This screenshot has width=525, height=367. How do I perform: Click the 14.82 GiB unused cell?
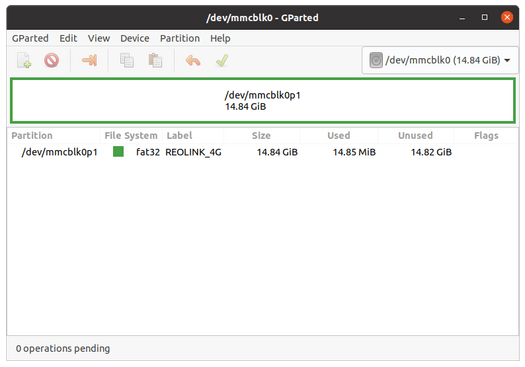point(431,152)
